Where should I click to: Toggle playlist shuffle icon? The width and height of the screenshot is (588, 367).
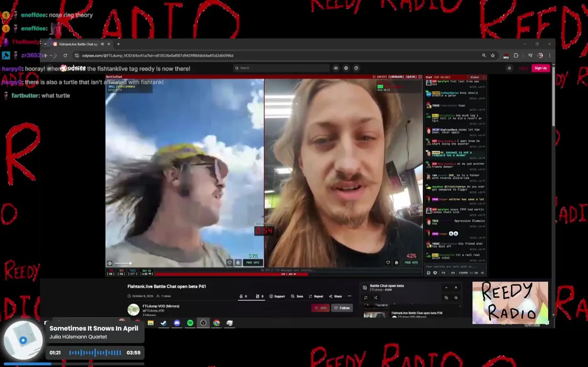pyautogui.click(x=376, y=298)
